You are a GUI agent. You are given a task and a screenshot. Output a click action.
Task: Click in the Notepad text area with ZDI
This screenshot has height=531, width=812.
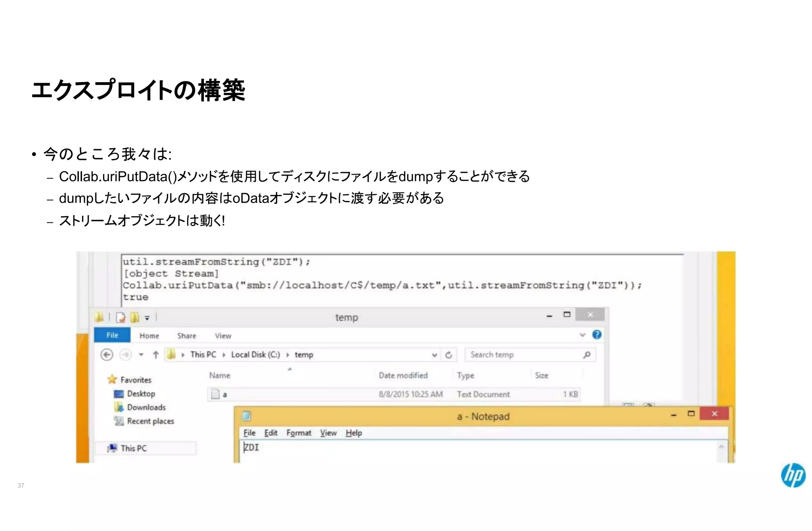478,451
